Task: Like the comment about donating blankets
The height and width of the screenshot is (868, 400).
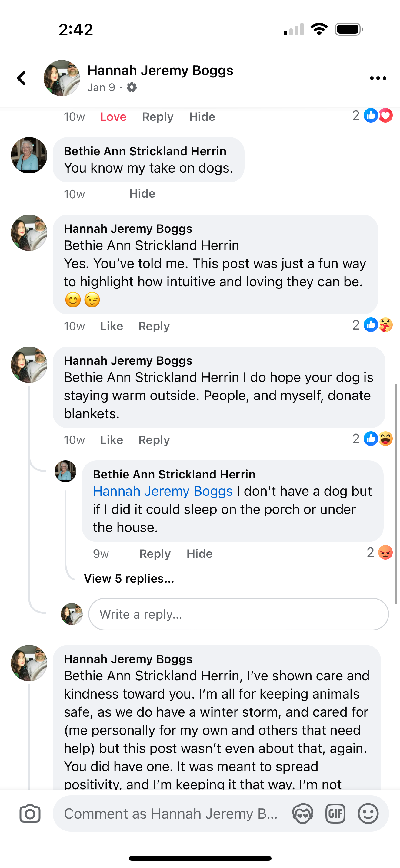Action: 111,440
